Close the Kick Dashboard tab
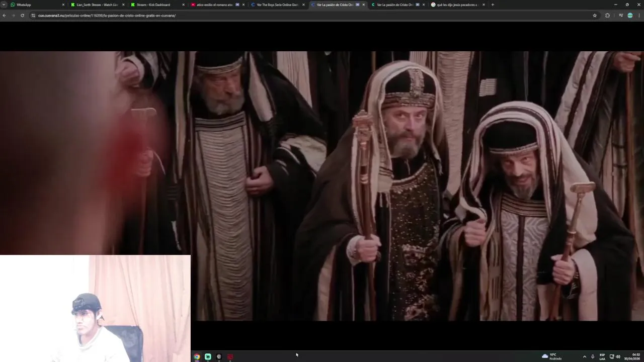 tap(183, 5)
